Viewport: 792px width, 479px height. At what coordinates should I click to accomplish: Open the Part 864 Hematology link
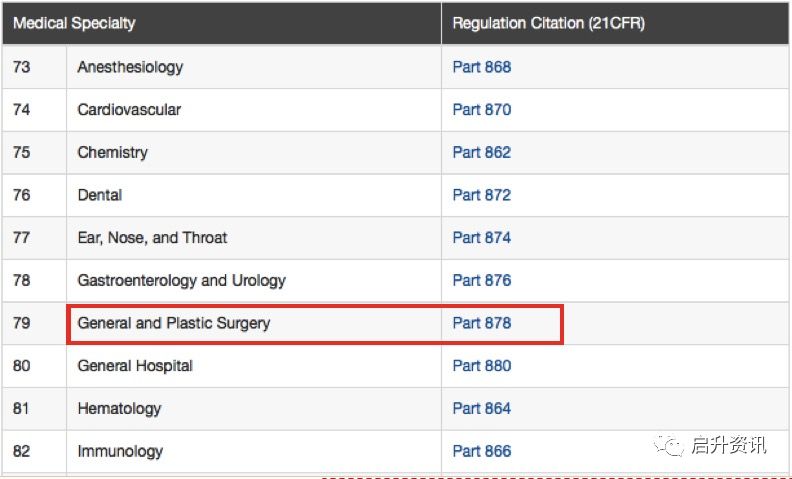(x=481, y=408)
